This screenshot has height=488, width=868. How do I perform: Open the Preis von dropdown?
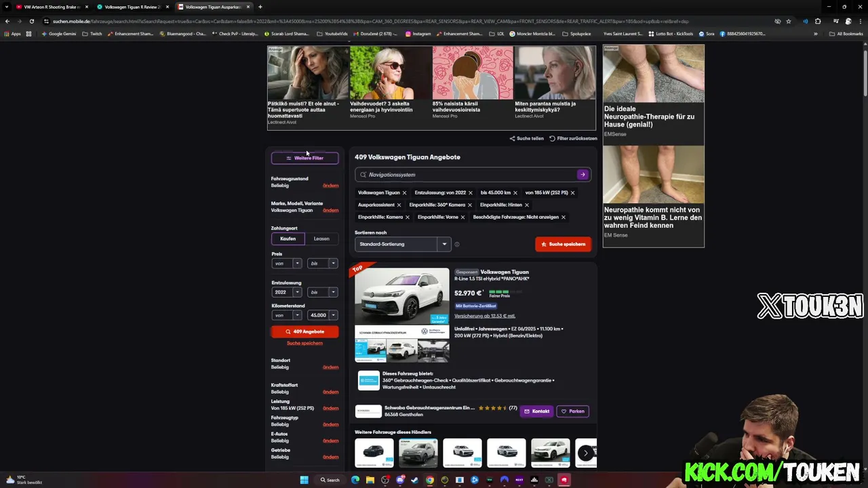(286, 264)
